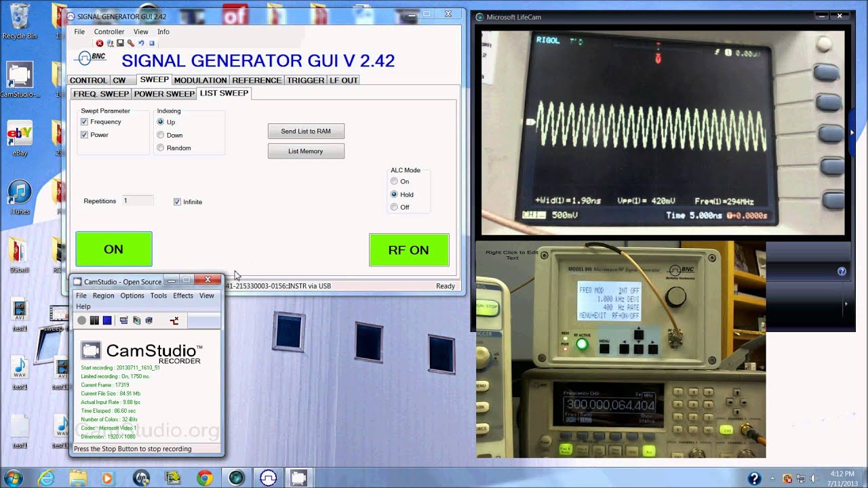Expand the LifeCam side panel arrow

click(852, 133)
